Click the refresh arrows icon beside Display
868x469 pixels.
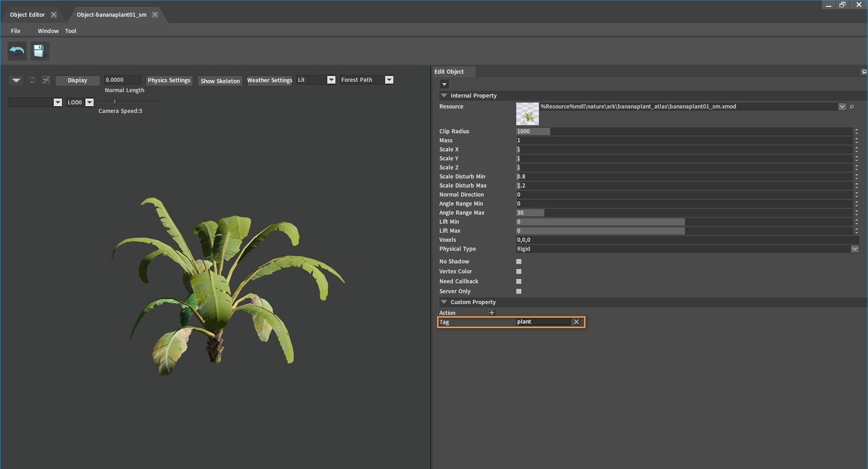click(x=33, y=80)
